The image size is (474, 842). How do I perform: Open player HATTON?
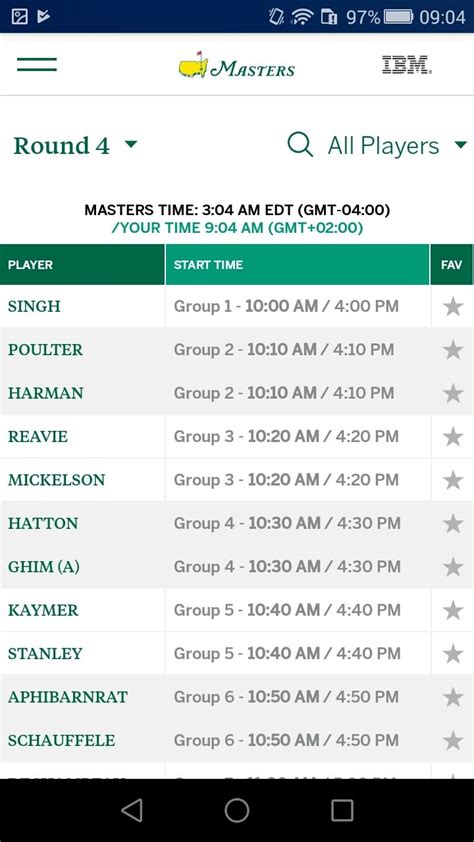[43, 523]
